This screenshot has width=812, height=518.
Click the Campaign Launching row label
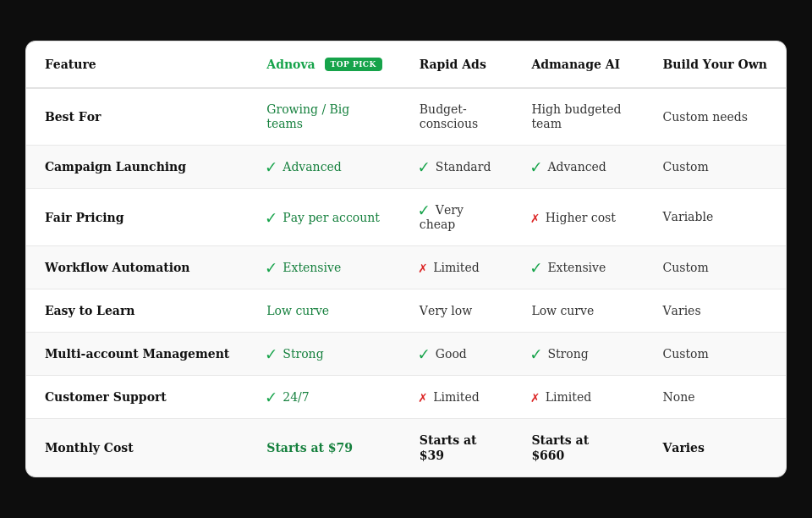[116, 167]
